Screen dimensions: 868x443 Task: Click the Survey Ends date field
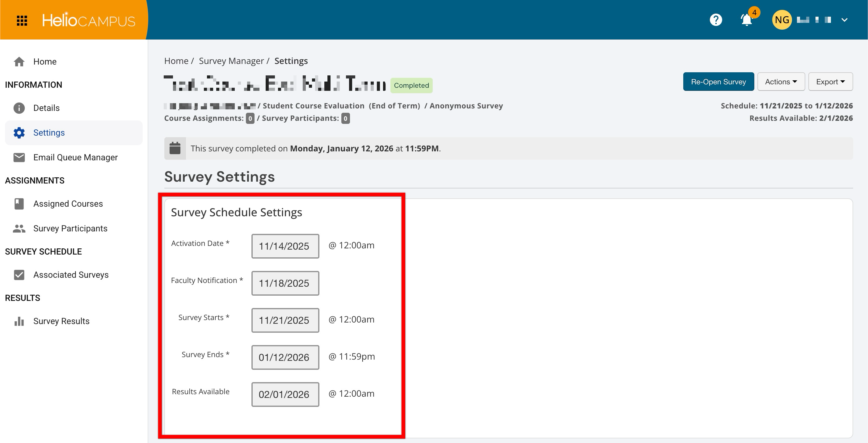[285, 357]
